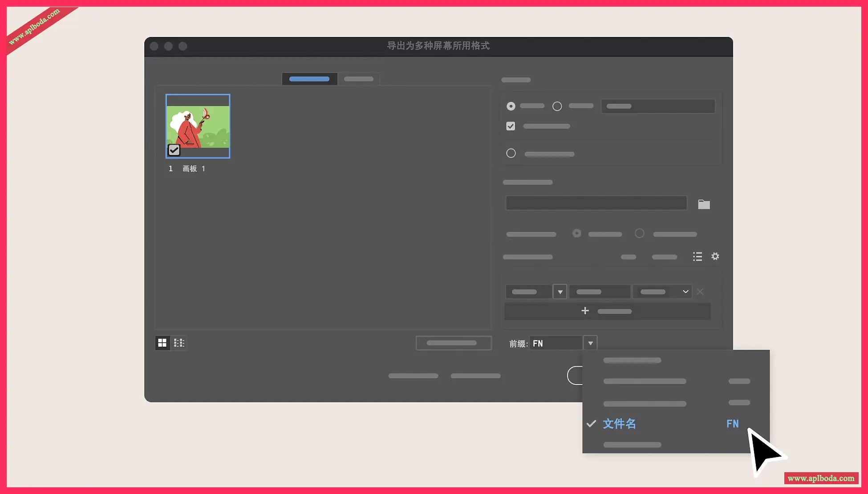Open the 前缀 FN dropdown arrow

click(x=590, y=343)
